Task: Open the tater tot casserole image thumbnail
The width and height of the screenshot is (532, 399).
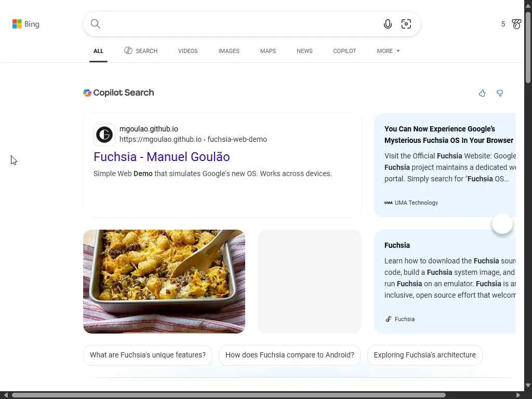Action: (x=164, y=281)
